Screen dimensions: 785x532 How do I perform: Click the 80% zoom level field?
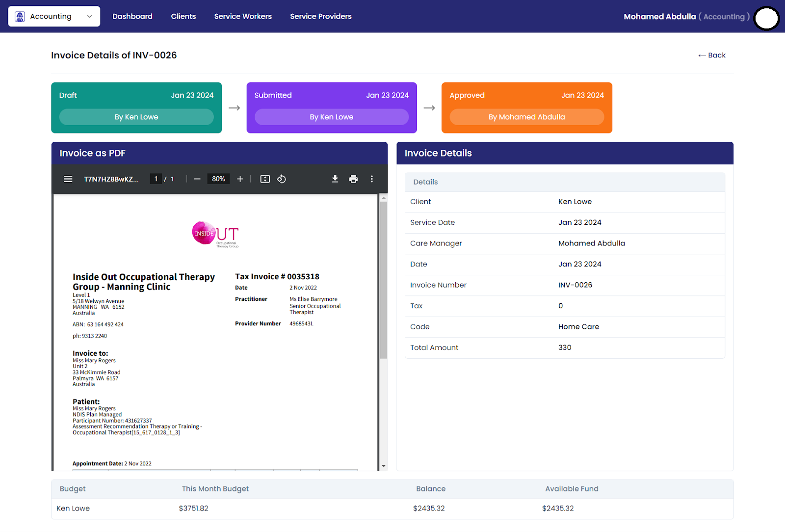coord(218,179)
